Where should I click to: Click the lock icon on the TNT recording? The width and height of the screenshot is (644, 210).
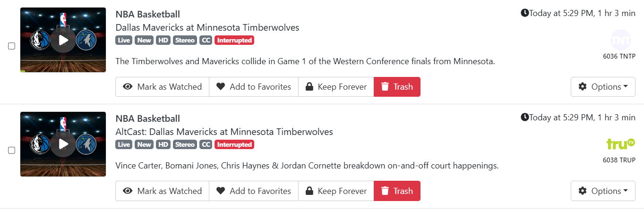point(309,87)
